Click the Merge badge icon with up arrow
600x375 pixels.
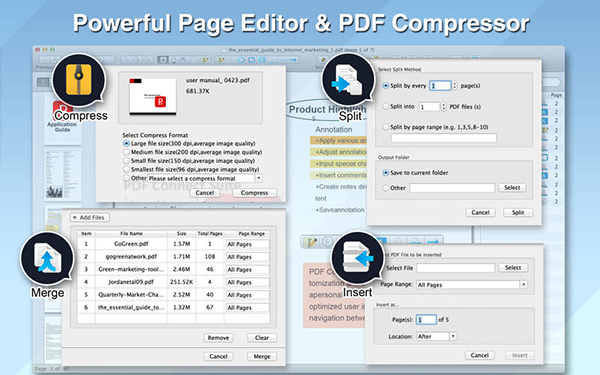[47, 258]
